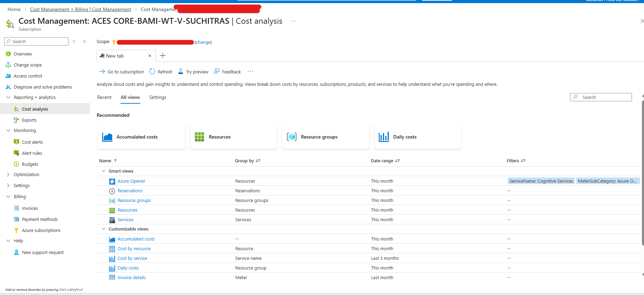Viewport: 644px width, 296px height.
Task: Collapse the Smart views group
Action: (x=103, y=171)
